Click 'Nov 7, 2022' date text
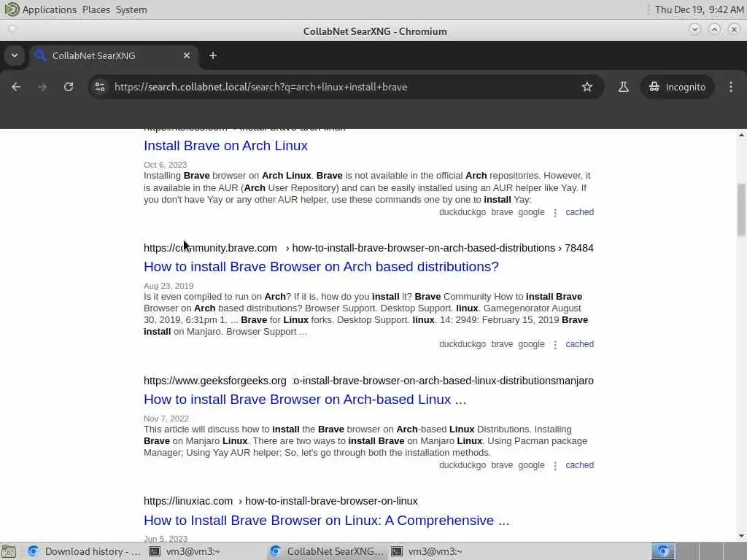This screenshot has width=747, height=560. 166,419
